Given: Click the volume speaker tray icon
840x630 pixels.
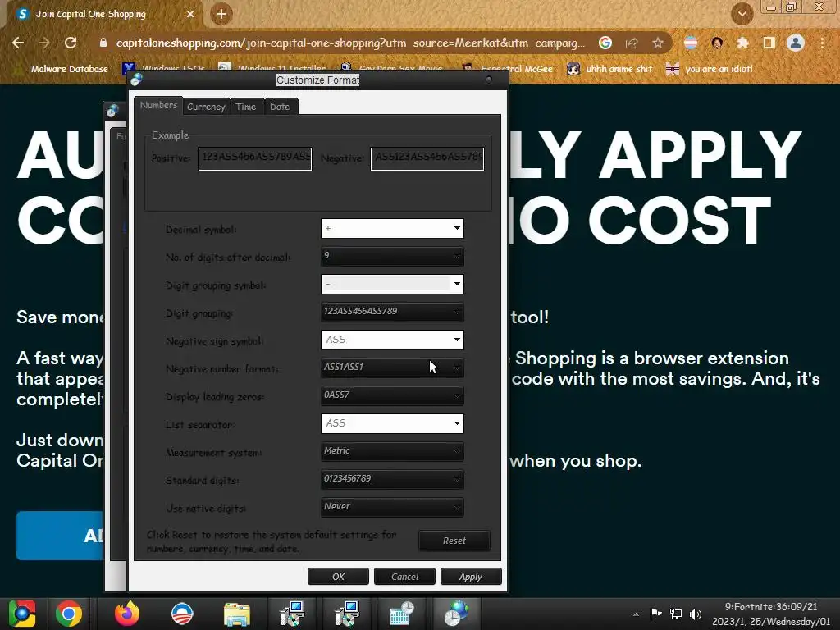Looking at the screenshot, I should coord(696,614).
